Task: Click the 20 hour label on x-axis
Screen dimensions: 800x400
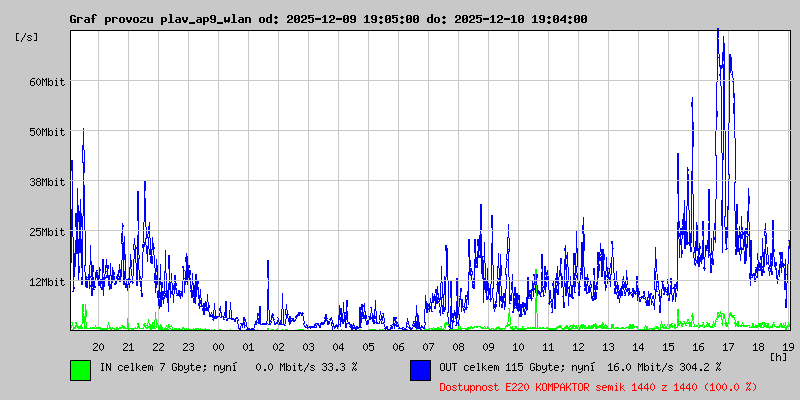Action: (x=98, y=347)
